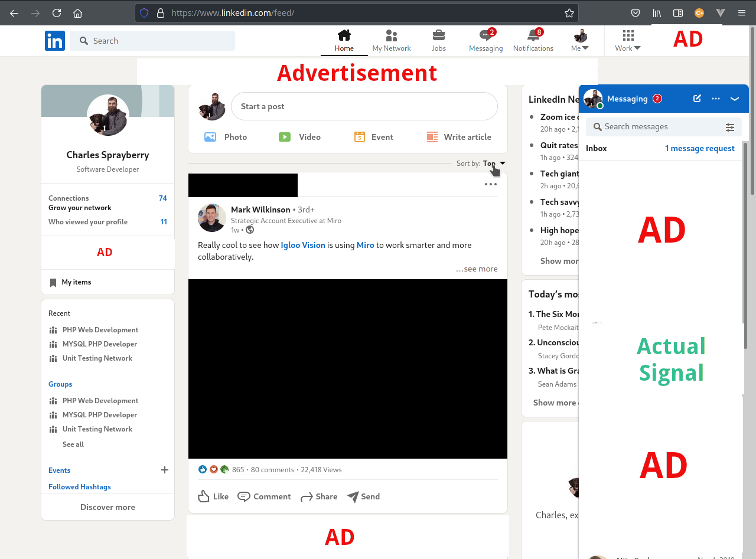Viewport: 756px width, 559px height.
Task: Click Write article
Action: pos(459,137)
